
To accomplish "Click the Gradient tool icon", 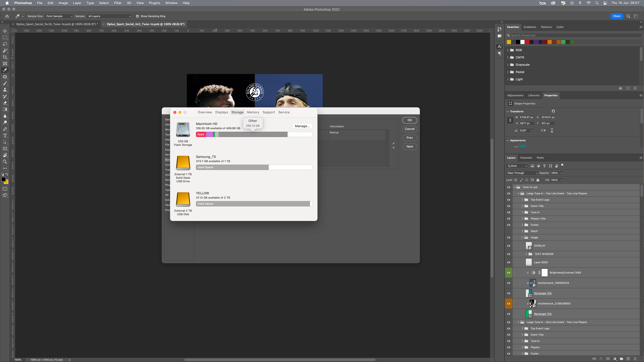I will (5, 109).
